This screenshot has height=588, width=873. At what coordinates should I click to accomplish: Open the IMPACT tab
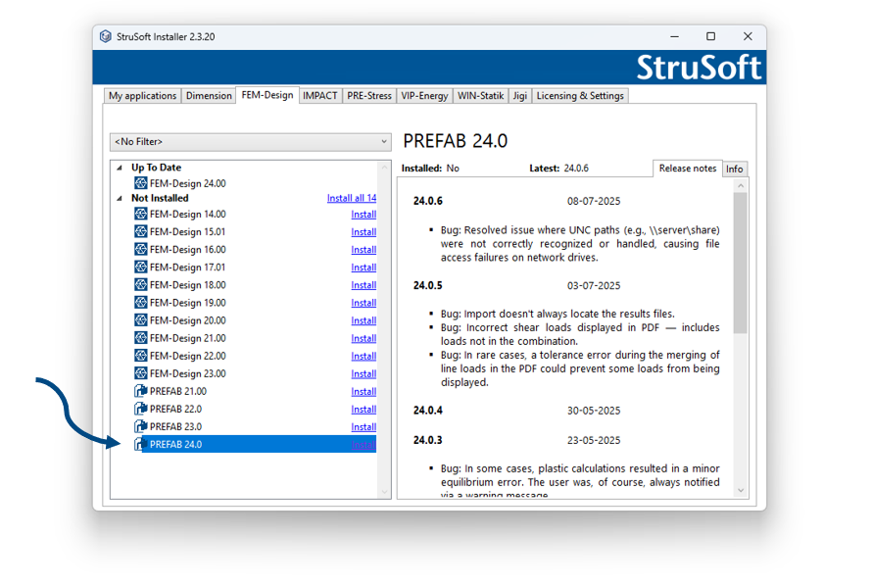click(320, 96)
